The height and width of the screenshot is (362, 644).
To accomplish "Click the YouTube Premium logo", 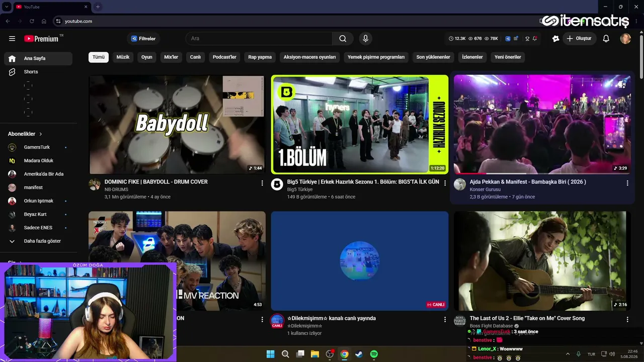I will pos(41,39).
